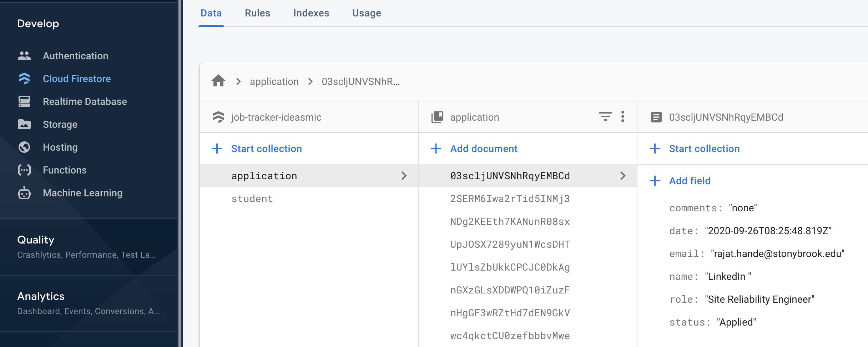Viewport: 868px width, 347px height.
Task: Click Start collection under job-tracker-ideasmic
Action: [x=267, y=149]
